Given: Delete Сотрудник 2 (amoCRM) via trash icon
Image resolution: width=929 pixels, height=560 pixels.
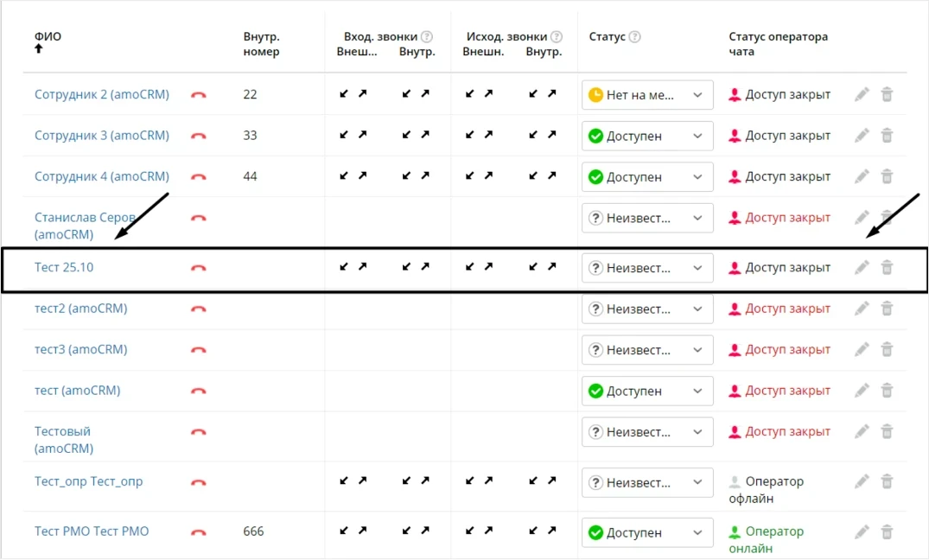Looking at the screenshot, I should coord(887,94).
